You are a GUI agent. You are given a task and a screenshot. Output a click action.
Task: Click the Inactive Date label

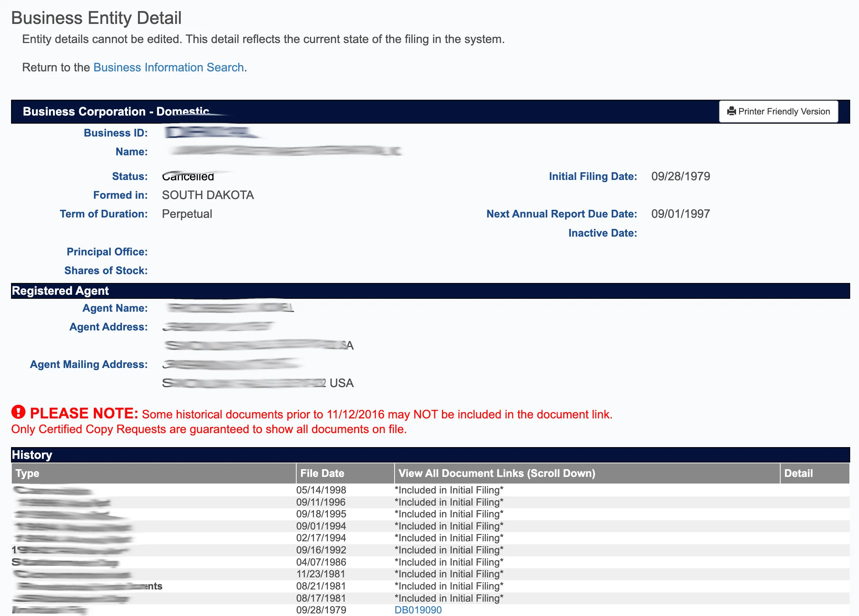[602, 233]
